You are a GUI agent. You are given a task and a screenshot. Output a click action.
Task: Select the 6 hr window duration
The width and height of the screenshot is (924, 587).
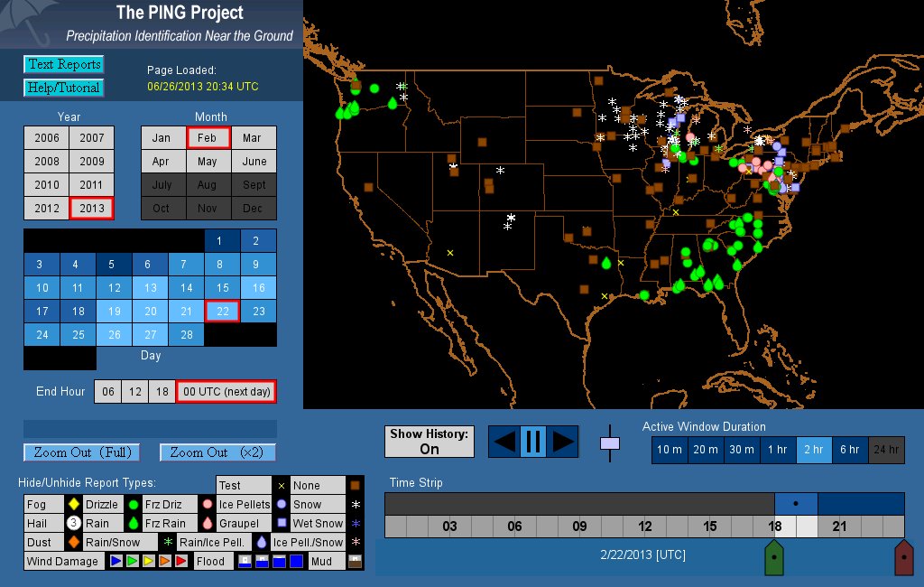pos(850,450)
